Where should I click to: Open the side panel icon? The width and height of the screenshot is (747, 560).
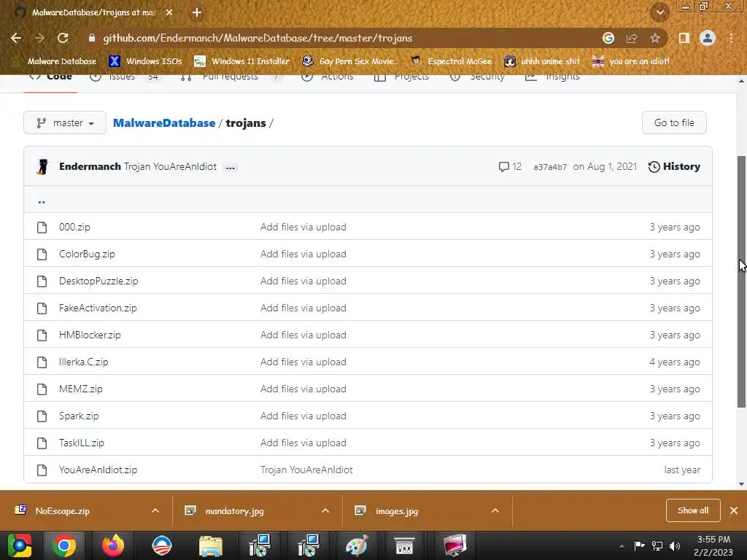[x=684, y=38]
